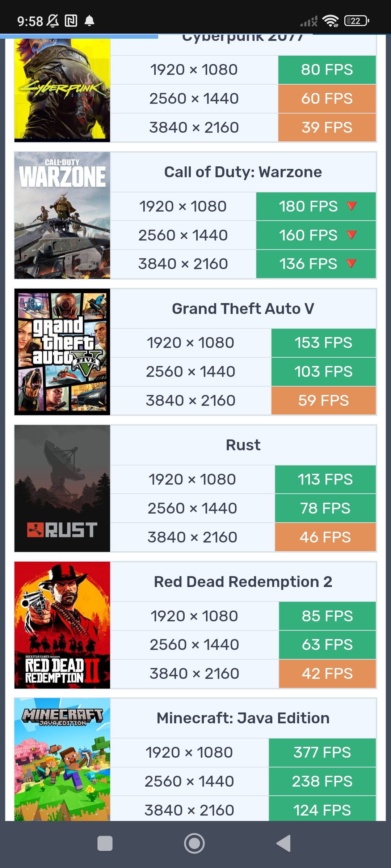391x868 pixels.
Task: Open the Call of Duty: Warzone title
Action: click(243, 172)
